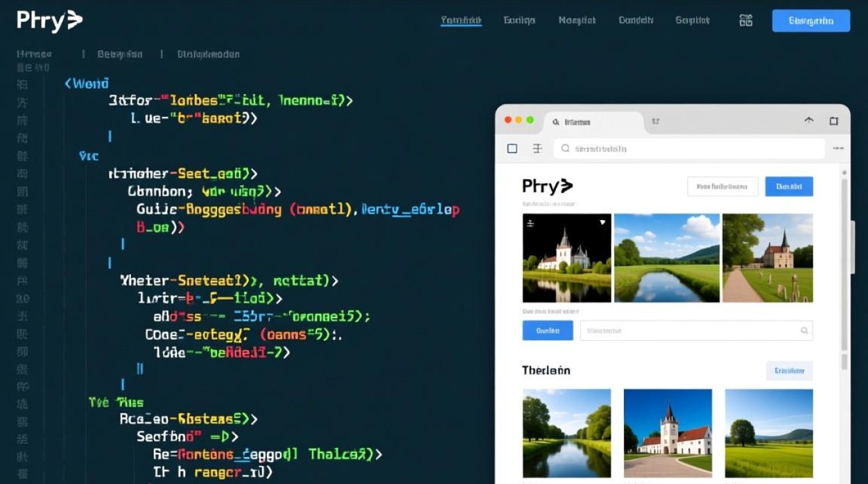Open the three-dot menu right of the address bar

click(838, 148)
